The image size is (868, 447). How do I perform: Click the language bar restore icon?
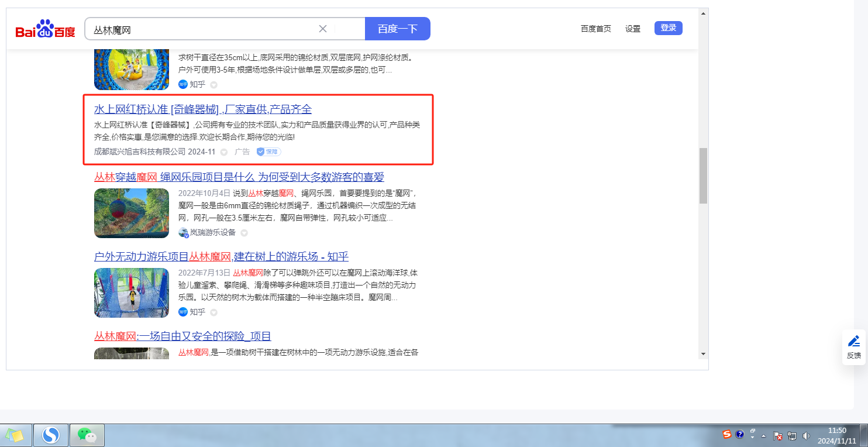[x=753, y=432]
